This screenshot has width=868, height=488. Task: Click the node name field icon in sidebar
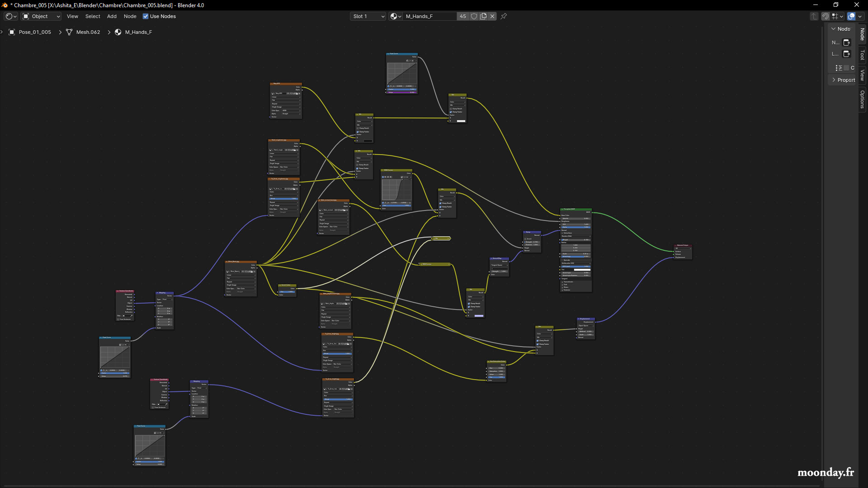point(847,42)
